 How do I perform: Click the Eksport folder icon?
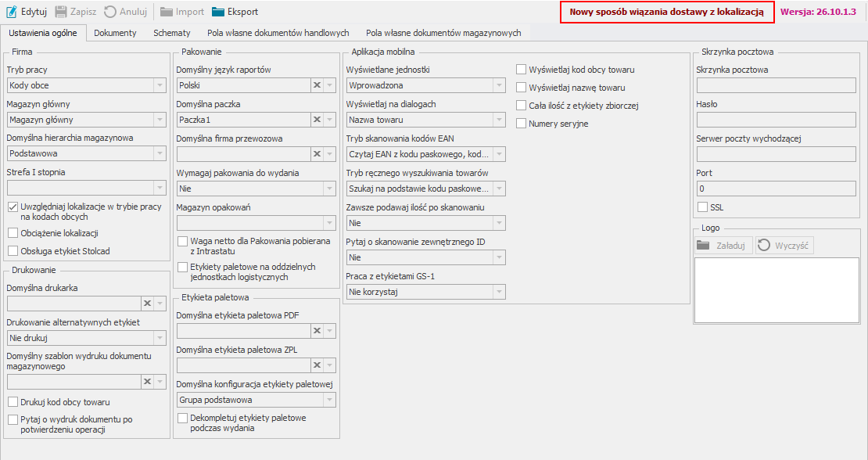(x=218, y=12)
